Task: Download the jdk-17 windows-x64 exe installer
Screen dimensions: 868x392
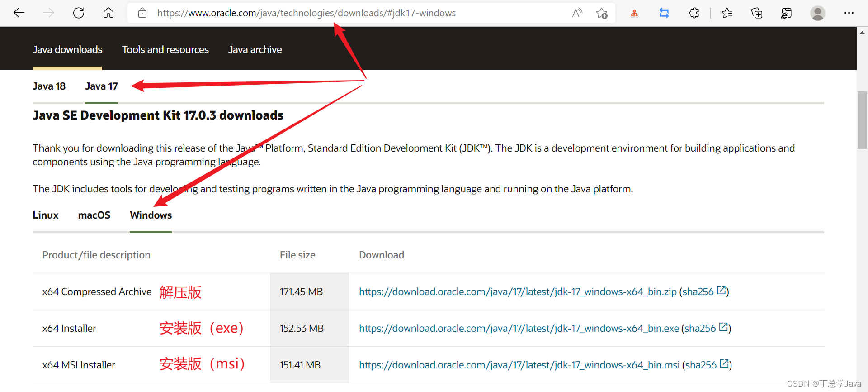Action: [519, 329]
